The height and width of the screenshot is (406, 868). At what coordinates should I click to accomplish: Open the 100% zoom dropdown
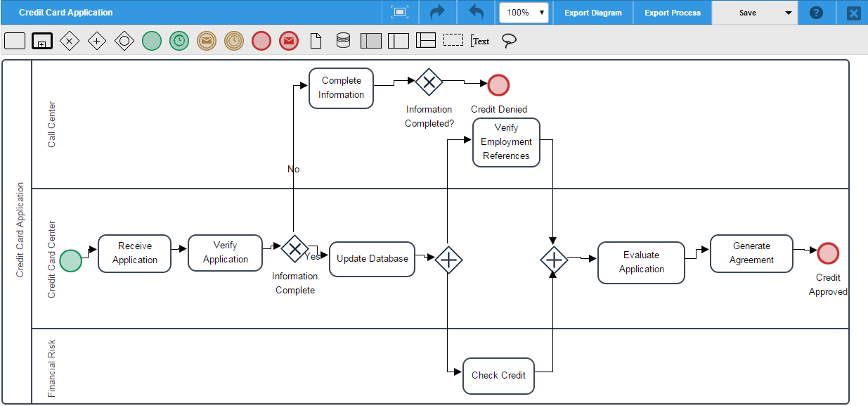tap(524, 13)
